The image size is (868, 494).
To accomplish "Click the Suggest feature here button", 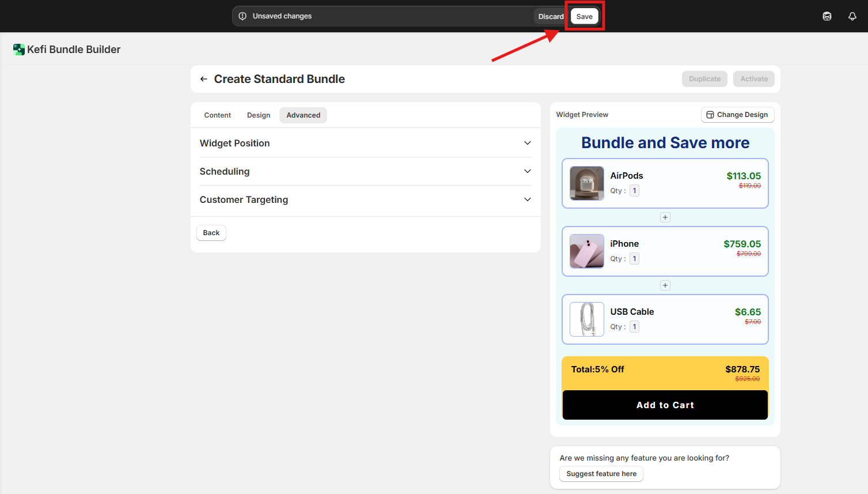I will 601,474.
